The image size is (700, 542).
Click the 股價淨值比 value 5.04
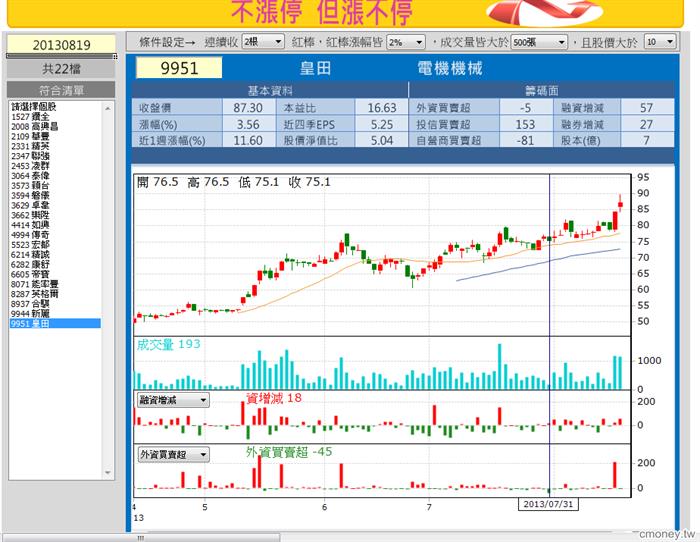[382, 140]
